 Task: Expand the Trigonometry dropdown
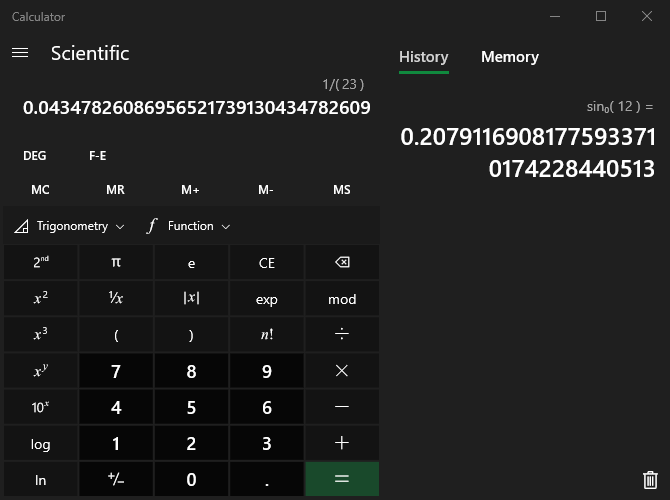pos(70,226)
